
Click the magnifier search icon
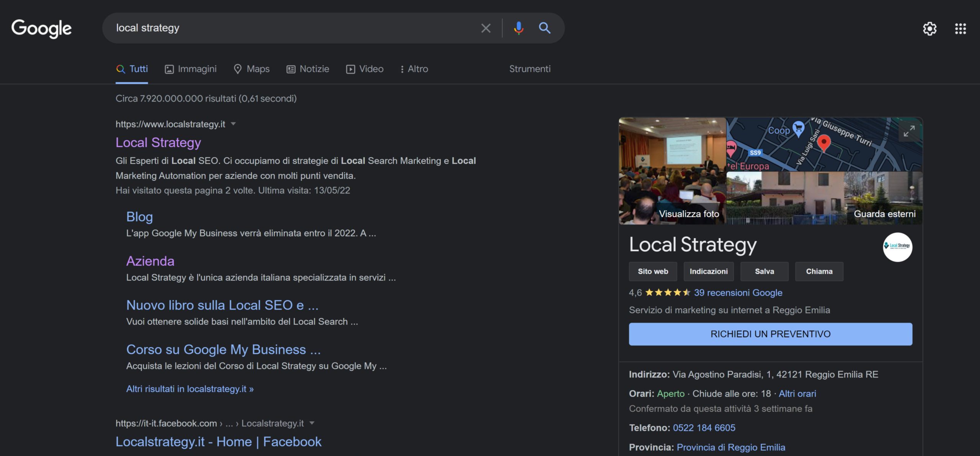point(544,28)
